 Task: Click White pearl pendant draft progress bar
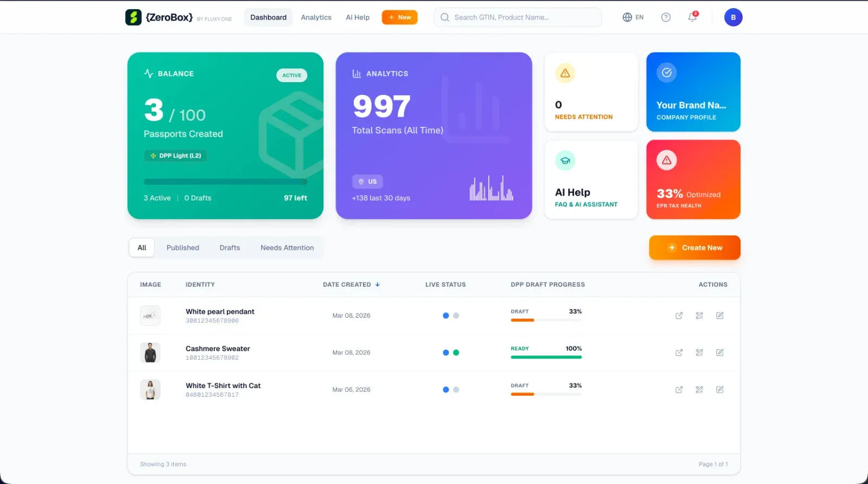(x=546, y=320)
